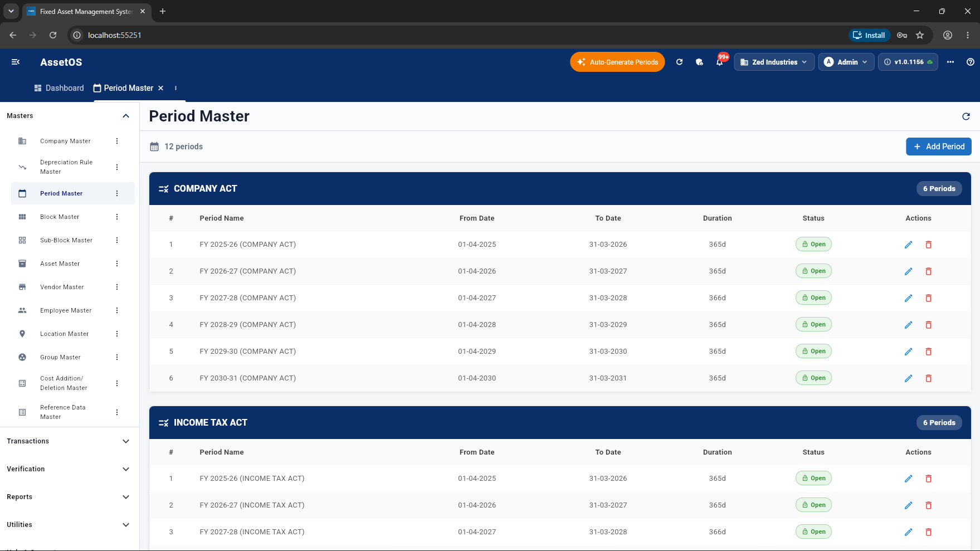Refresh the Period Master page via its icon
The height and width of the screenshot is (551, 980).
(966, 116)
